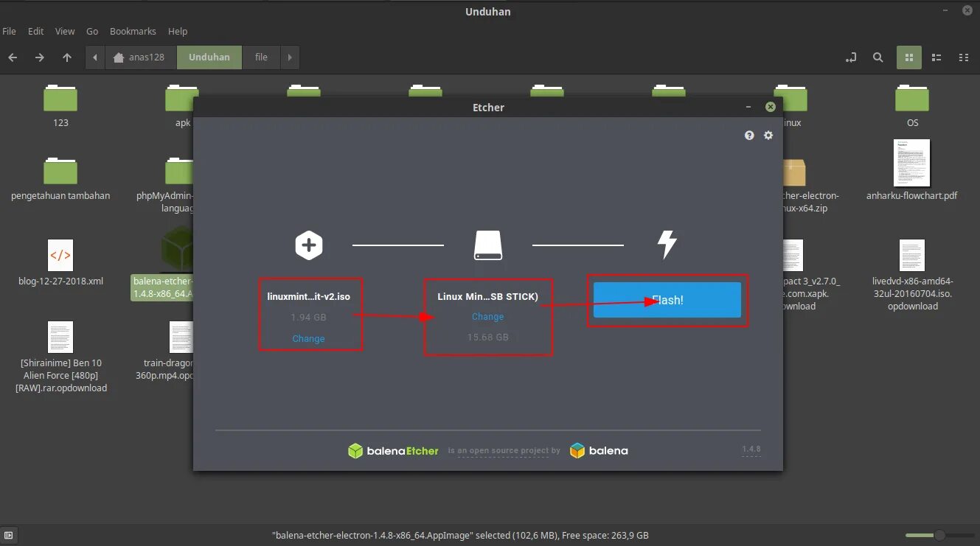The height and width of the screenshot is (546, 980).
Task: Go forward in file manager
Action: coord(40,57)
